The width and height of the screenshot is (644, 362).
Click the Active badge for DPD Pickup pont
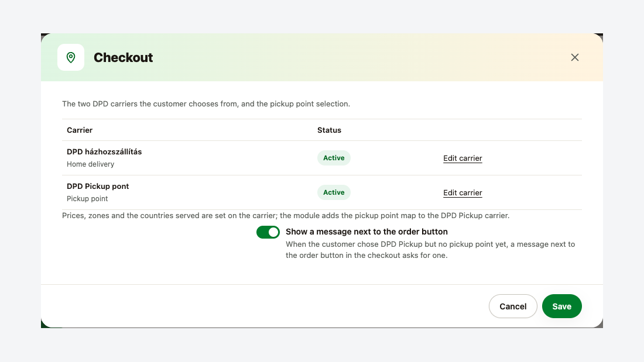[334, 192]
